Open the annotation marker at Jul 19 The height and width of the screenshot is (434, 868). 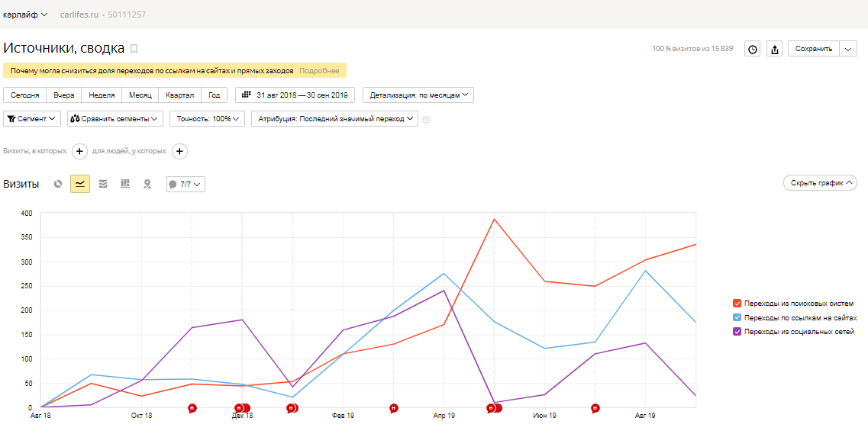pos(595,408)
